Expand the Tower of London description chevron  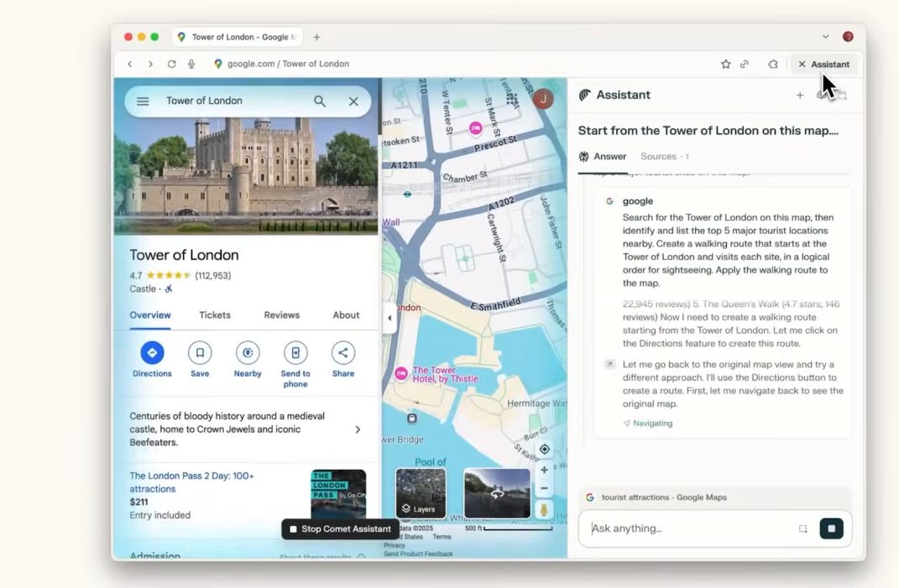coord(358,429)
